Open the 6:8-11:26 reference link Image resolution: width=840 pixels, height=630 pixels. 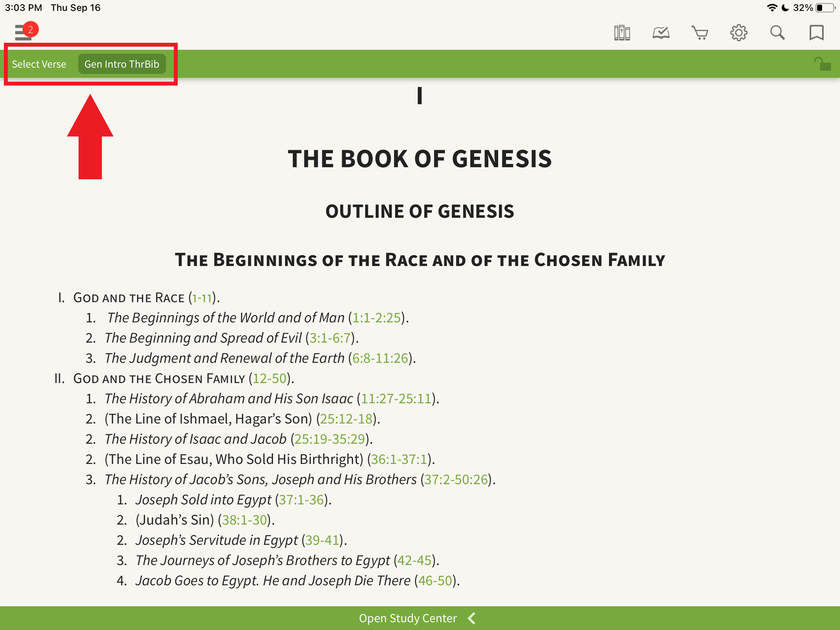coord(380,358)
